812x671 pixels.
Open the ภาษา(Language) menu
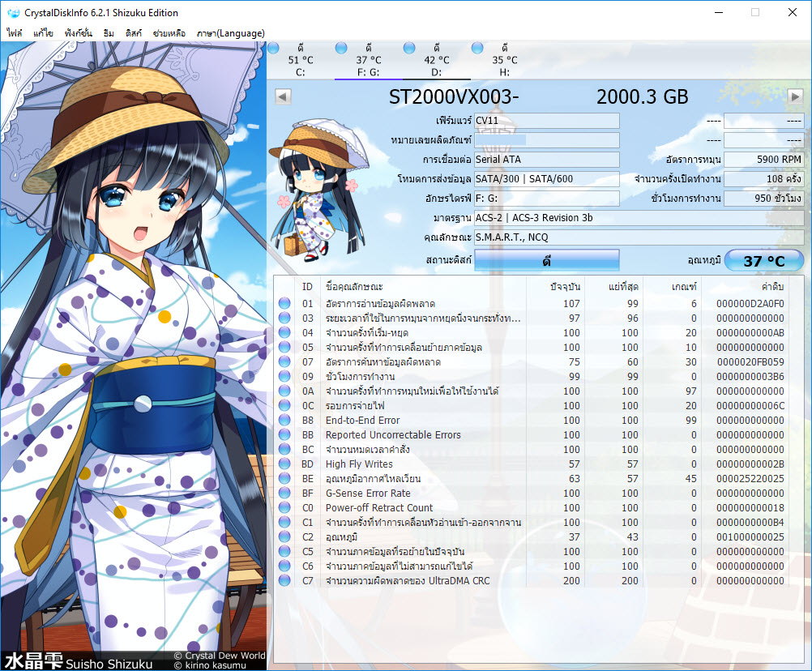[x=229, y=33]
